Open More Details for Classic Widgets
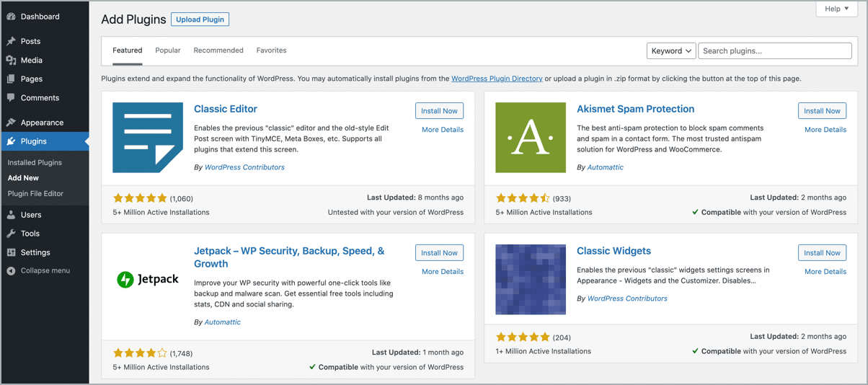Image resolution: width=868 pixels, height=385 pixels. [x=825, y=272]
